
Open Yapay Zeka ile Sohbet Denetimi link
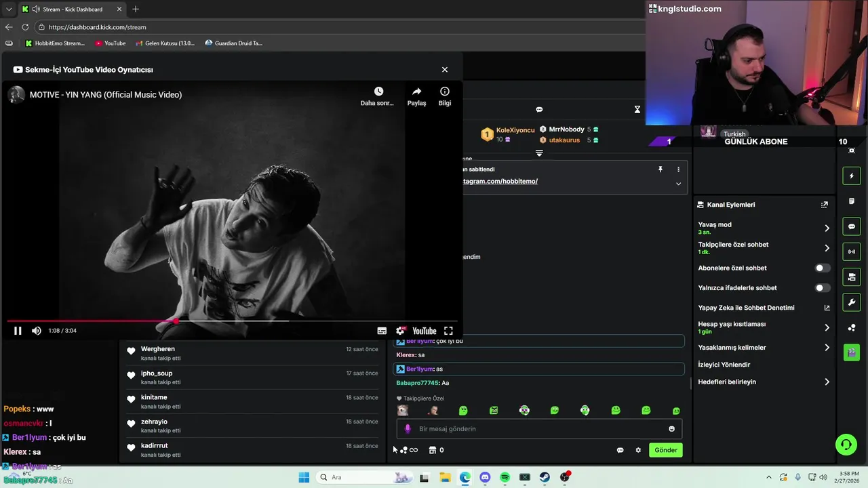(764, 308)
